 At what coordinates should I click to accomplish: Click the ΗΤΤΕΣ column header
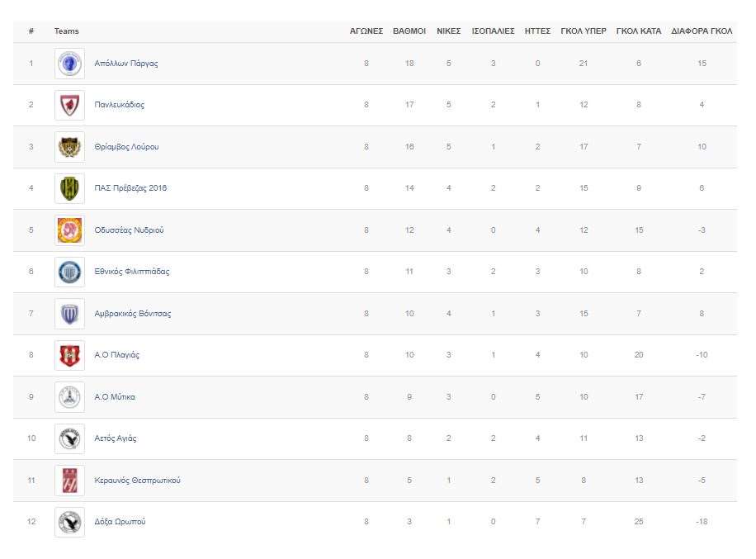(537, 31)
